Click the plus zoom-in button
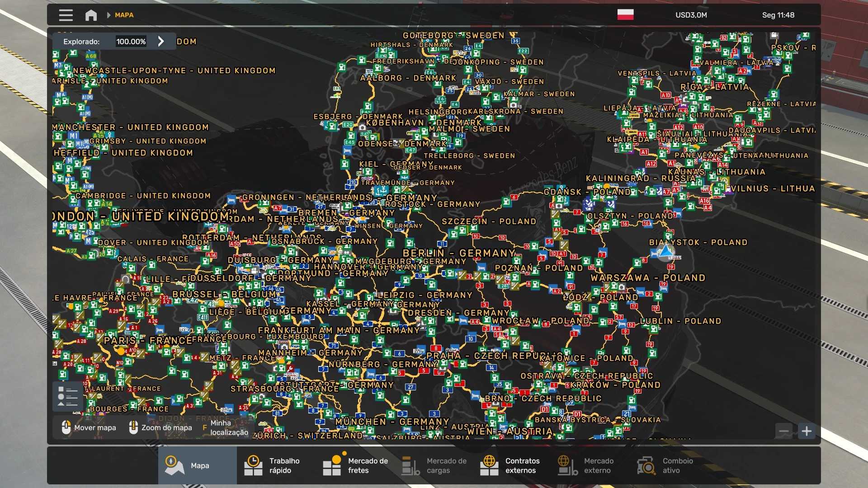Viewport: 868px width, 488px height. pos(807,431)
